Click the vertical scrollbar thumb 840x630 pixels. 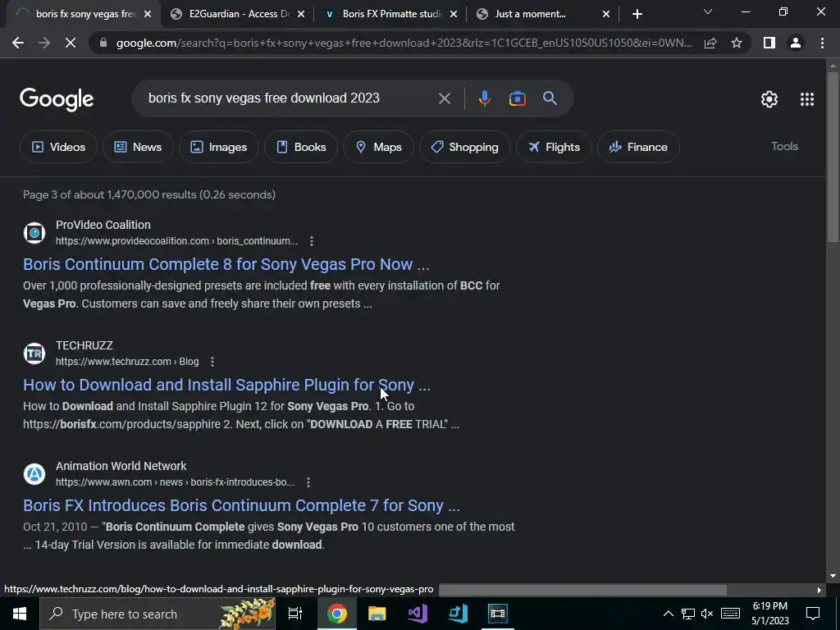tap(833, 155)
